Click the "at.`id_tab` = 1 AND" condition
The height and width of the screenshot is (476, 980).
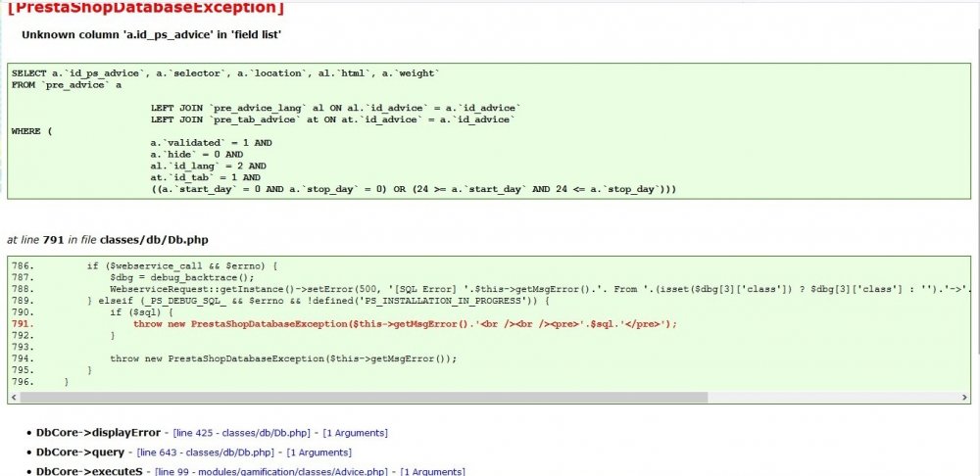(206, 177)
